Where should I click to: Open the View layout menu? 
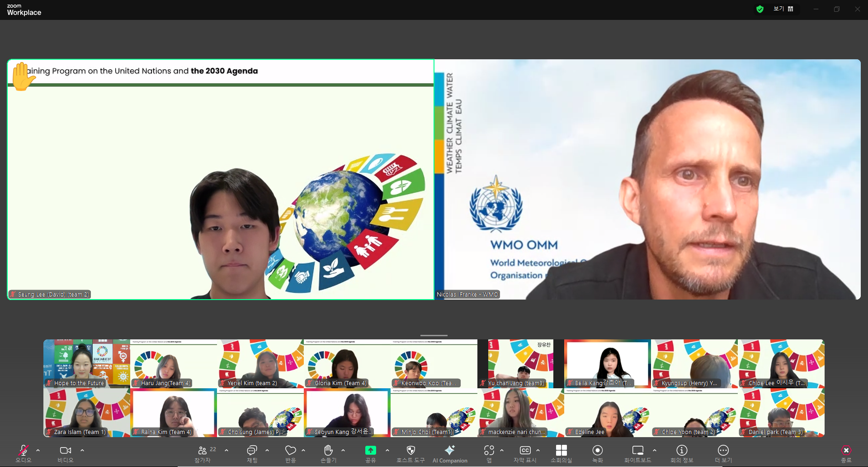pyautogui.click(x=783, y=9)
